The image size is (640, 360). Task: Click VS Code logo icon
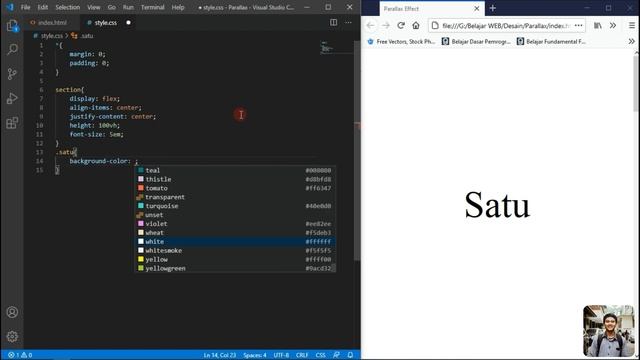pyautogui.click(x=10, y=7)
